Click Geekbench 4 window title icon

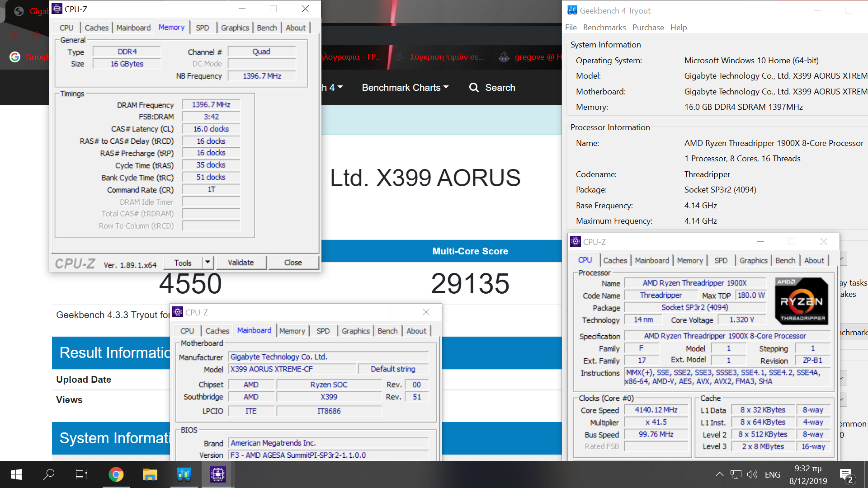[x=572, y=10]
